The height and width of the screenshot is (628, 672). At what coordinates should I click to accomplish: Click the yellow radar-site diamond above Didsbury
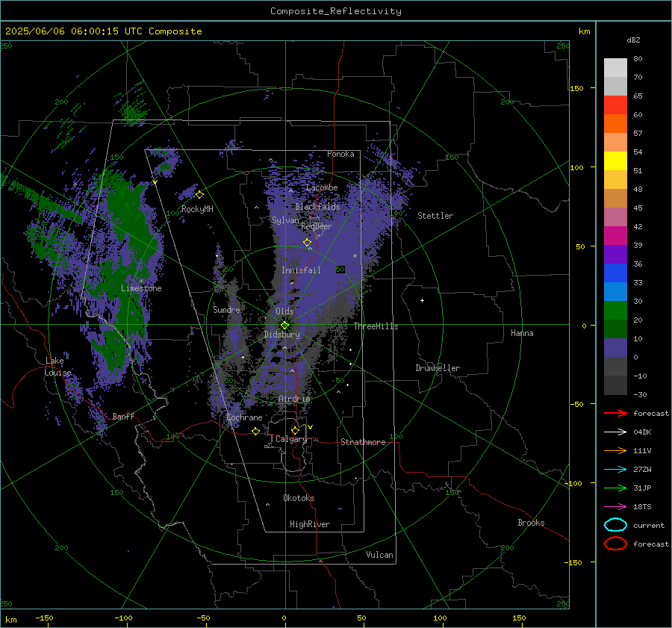click(x=284, y=326)
